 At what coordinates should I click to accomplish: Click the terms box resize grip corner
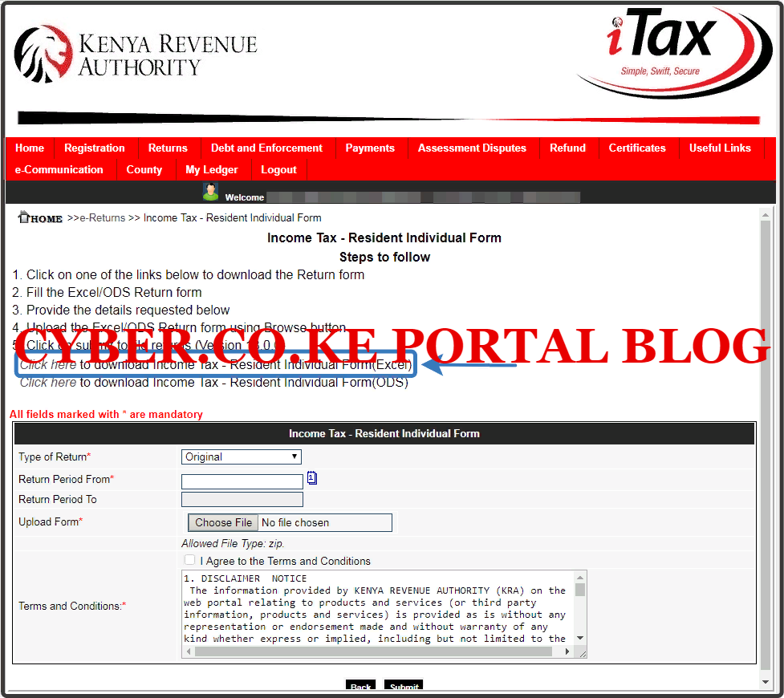(583, 654)
